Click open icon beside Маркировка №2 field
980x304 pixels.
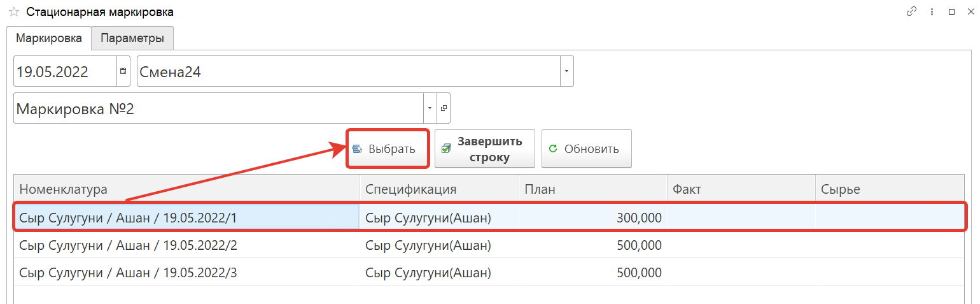click(x=444, y=108)
